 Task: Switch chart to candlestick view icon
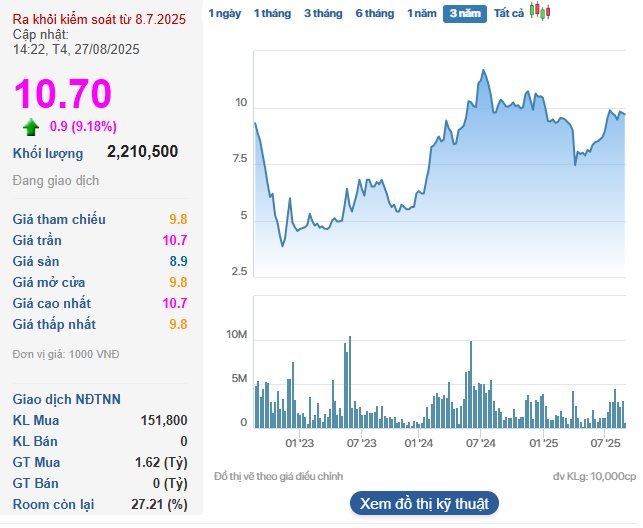click(x=540, y=13)
